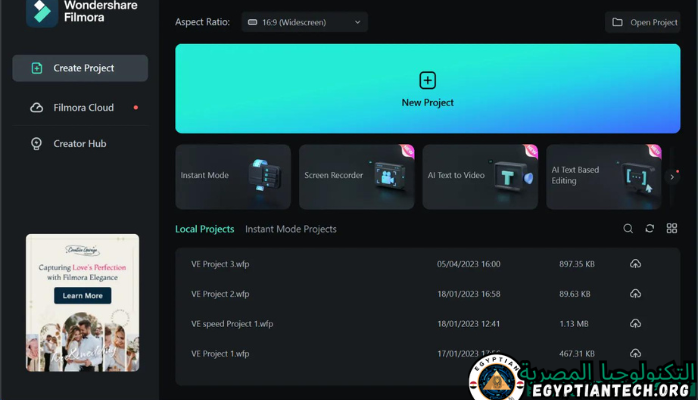The height and width of the screenshot is (400, 698).
Task: Click the Creator Hub lightbulb icon
Action: (x=37, y=144)
